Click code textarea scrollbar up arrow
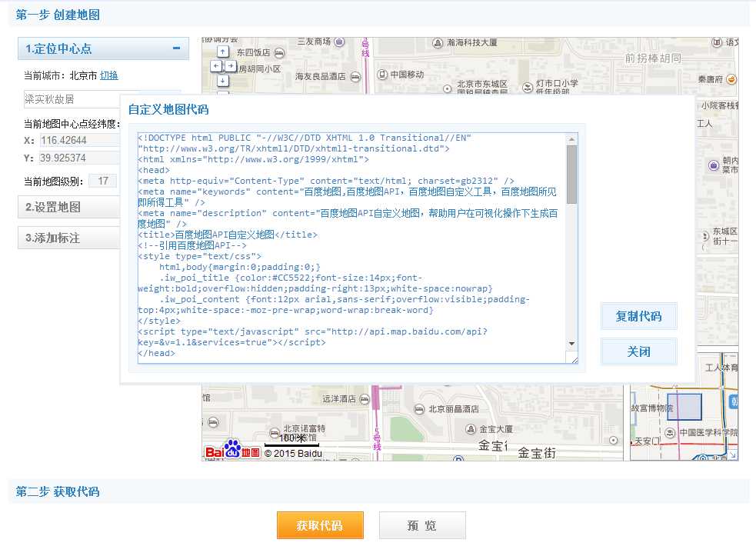Viewport: 756px width, 556px height. [x=572, y=139]
